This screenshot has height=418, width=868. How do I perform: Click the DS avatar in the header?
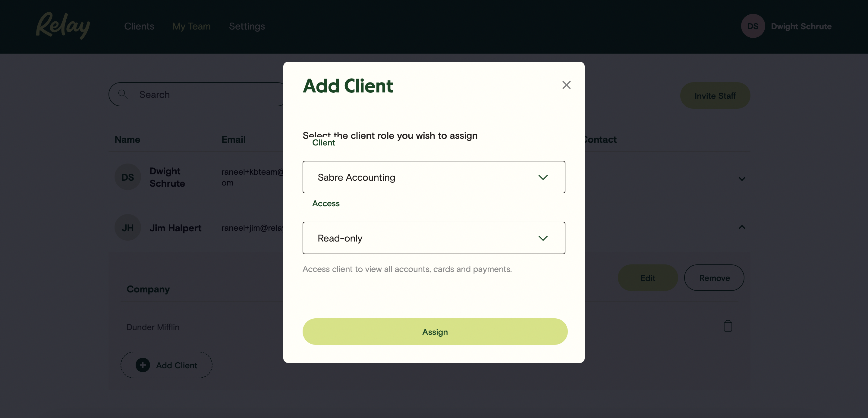tap(753, 26)
